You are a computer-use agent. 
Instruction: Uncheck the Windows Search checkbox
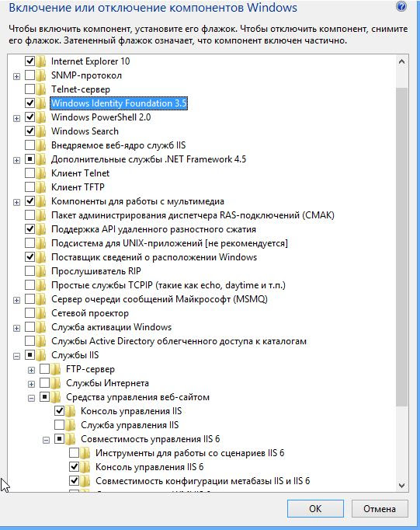click(30, 131)
